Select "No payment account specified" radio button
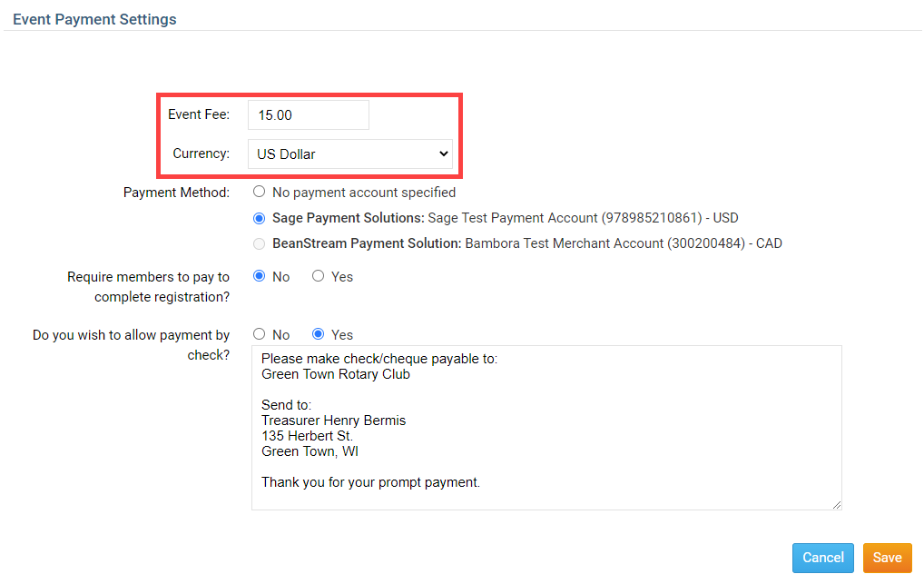 260,193
